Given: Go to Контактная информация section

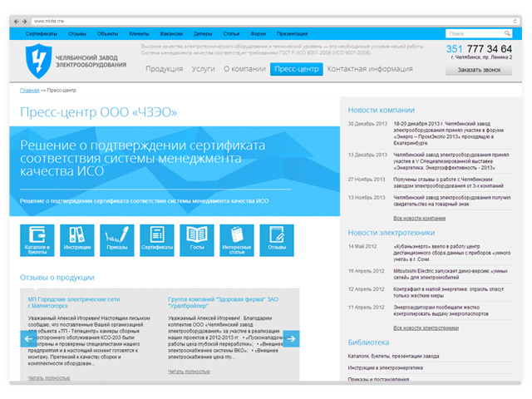Looking at the screenshot, I should [370, 69].
